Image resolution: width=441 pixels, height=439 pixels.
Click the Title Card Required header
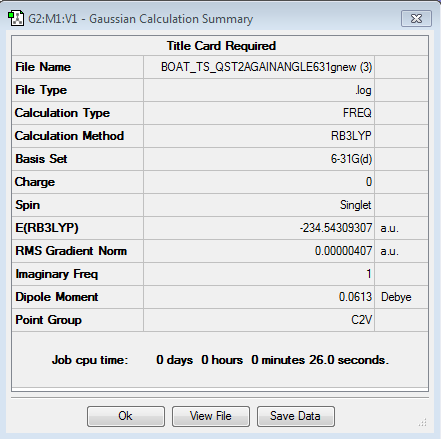coord(221,46)
